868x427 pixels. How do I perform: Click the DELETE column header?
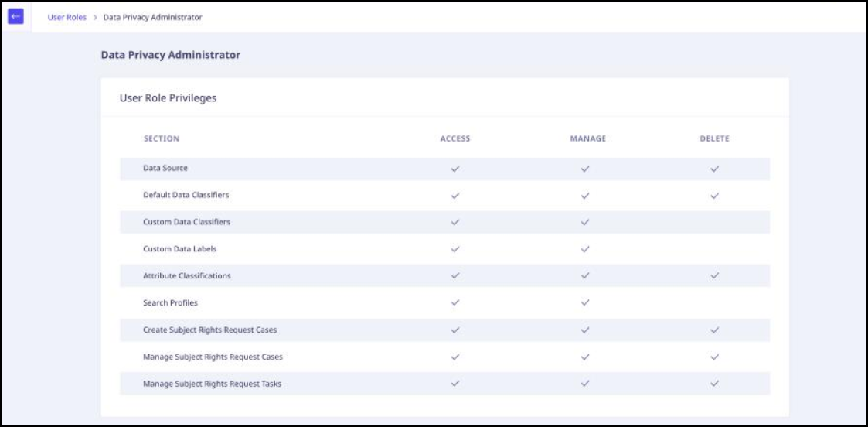[715, 138]
